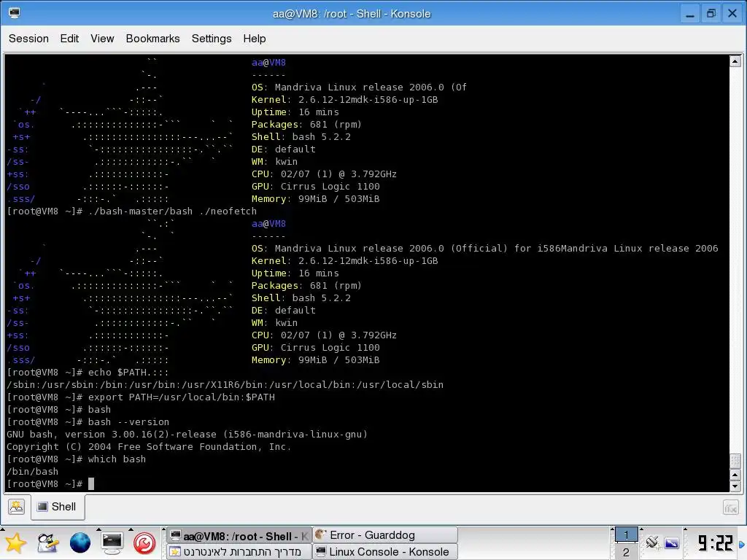Click the 'which bash' command line
Image resolution: width=747 pixels, height=560 pixels.
[x=76, y=459]
